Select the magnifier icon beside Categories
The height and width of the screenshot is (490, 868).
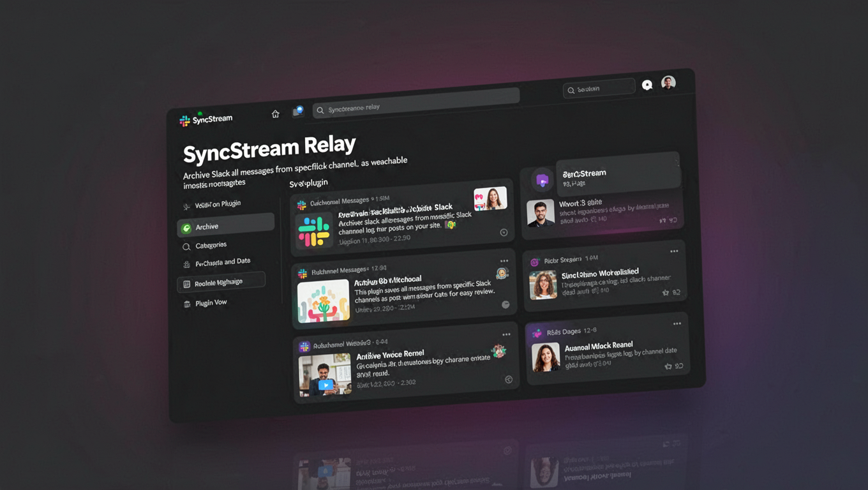[x=188, y=245]
